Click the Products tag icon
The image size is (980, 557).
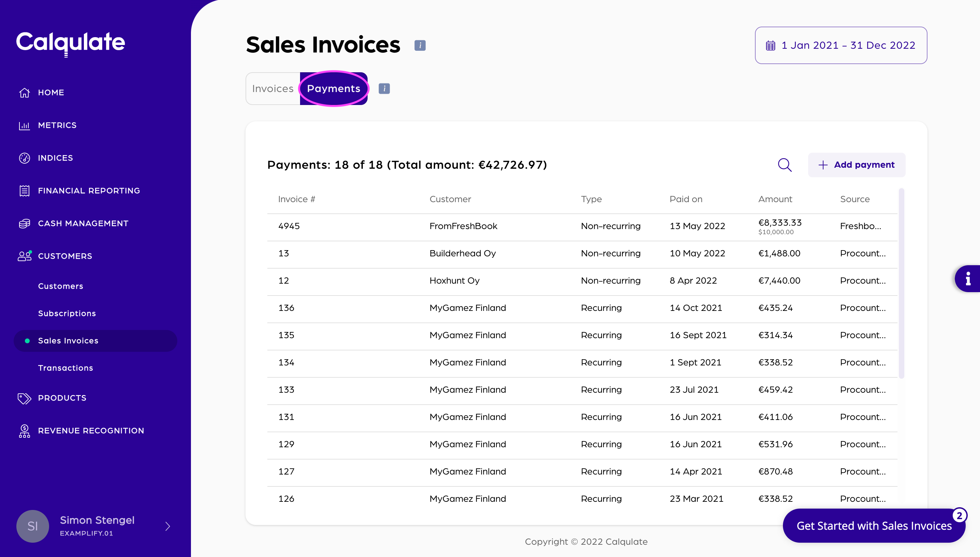[25, 398]
